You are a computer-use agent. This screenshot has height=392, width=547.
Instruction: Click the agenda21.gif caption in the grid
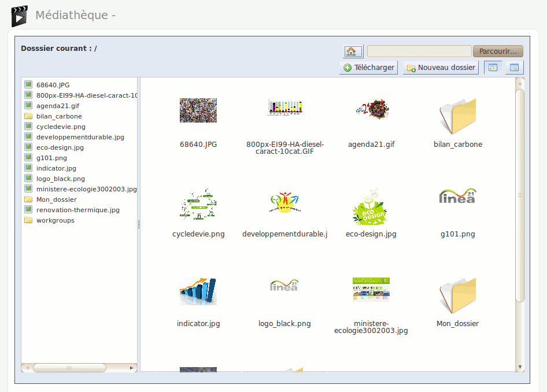(x=371, y=145)
